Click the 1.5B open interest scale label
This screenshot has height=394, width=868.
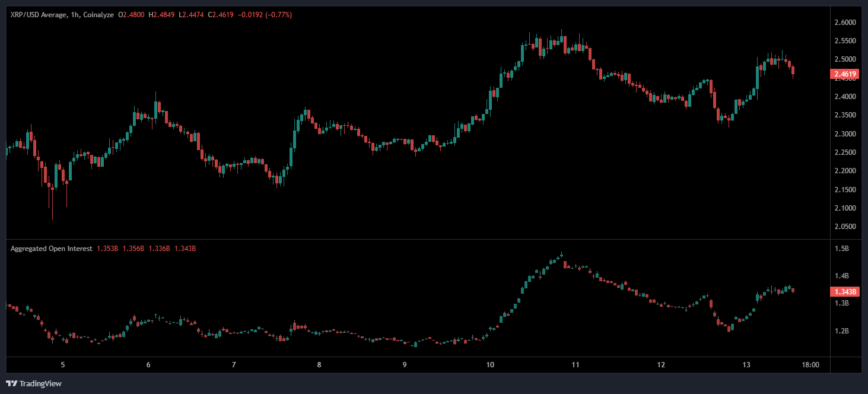click(x=841, y=249)
